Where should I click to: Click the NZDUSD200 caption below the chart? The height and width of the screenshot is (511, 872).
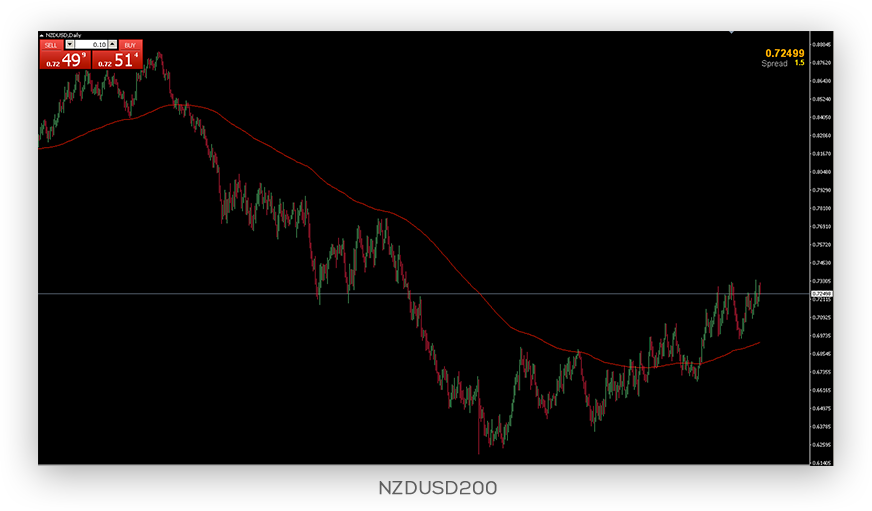437,488
